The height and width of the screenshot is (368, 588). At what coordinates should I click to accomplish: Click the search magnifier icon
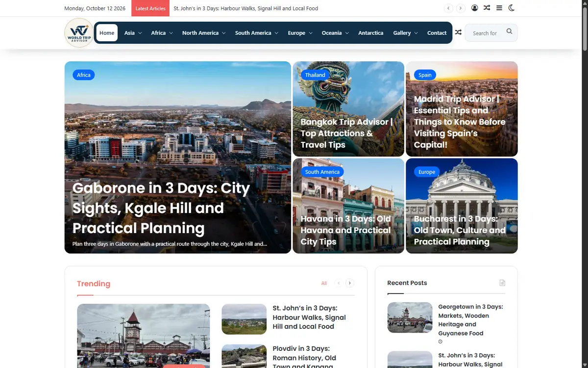tap(509, 31)
